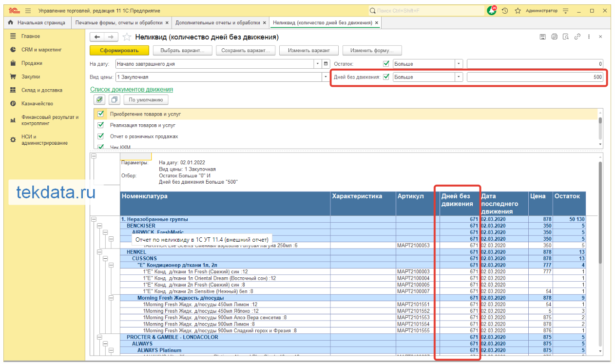Click the По умолчанию button
Screen dimensions: 615x364
146,99
